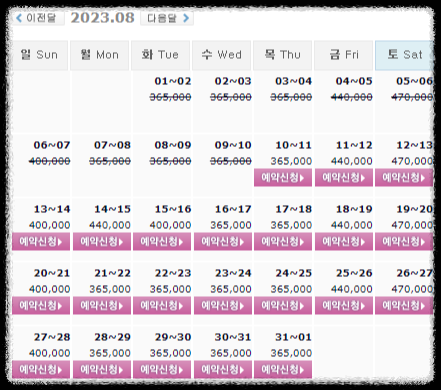This screenshot has height=390, width=441.
Task: Click struck-out 400,000 price for 06~07
Action: (x=49, y=161)
